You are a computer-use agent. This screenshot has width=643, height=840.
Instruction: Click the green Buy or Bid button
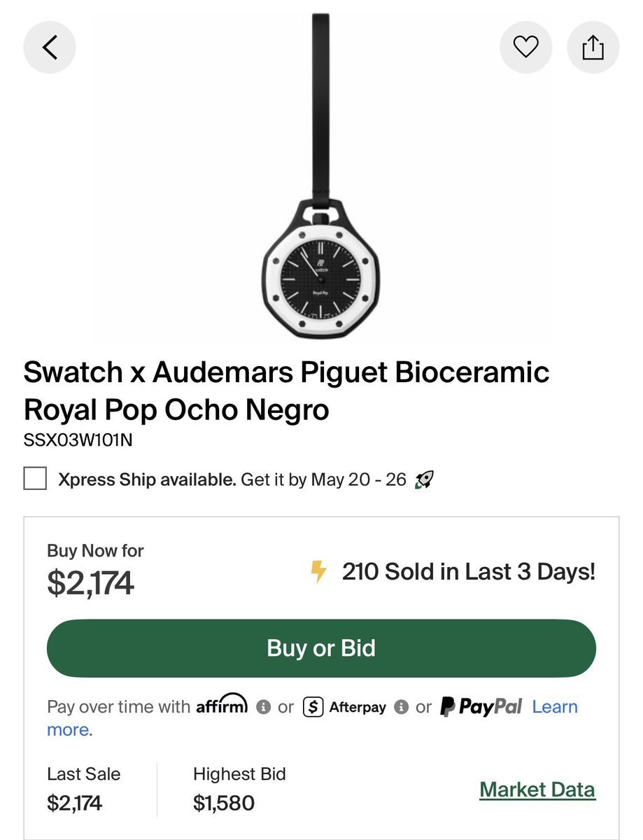[x=321, y=648]
